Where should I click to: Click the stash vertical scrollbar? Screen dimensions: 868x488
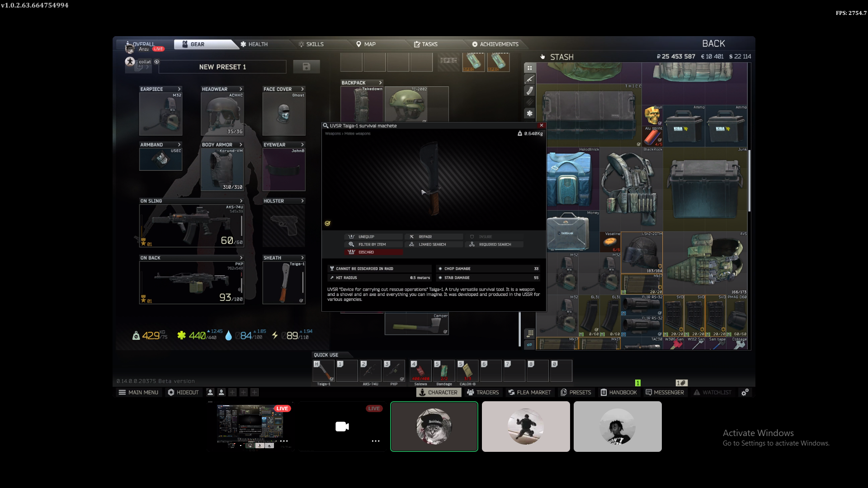[749, 181]
